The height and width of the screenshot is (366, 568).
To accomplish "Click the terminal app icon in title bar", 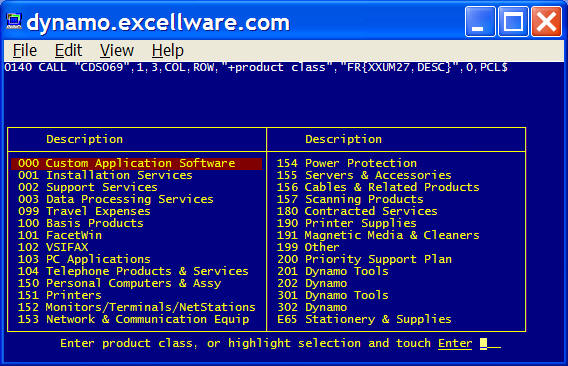I will (14, 21).
